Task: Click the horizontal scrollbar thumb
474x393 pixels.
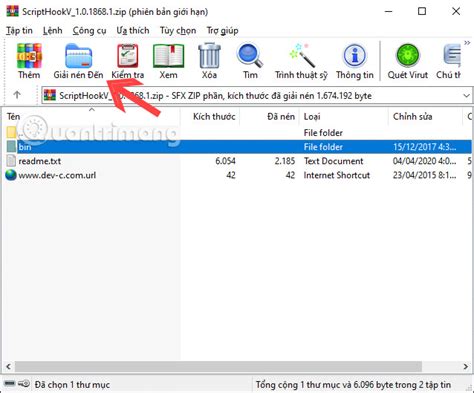Action: (x=218, y=366)
